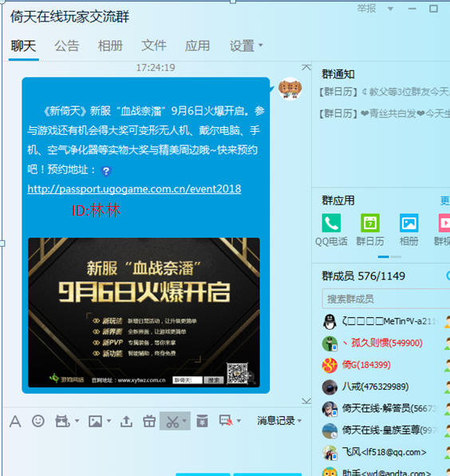This screenshot has height=476, width=450.
Task: Open the QQ电话 group app
Action: click(x=331, y=223)
